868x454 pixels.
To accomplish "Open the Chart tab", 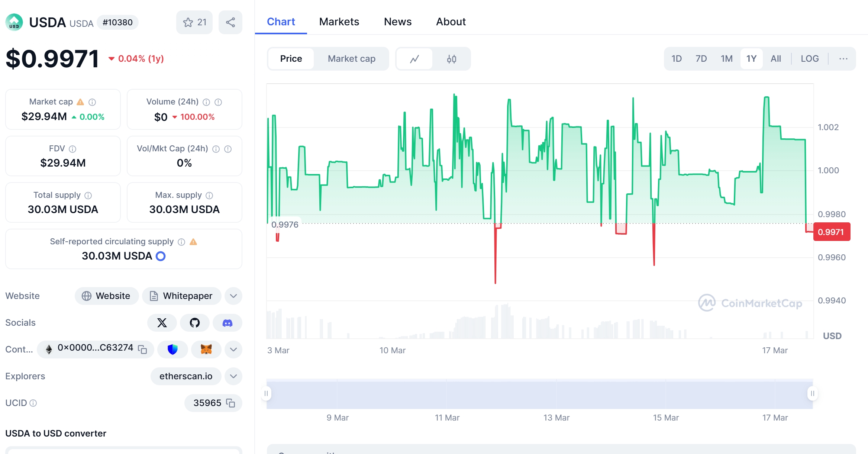I will coord(281,22).
